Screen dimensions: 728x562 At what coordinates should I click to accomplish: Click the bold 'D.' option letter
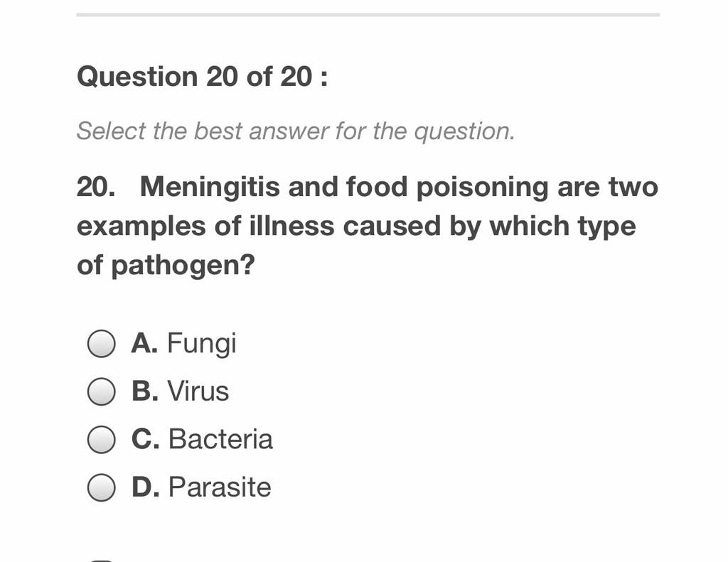tap(146, 487)
